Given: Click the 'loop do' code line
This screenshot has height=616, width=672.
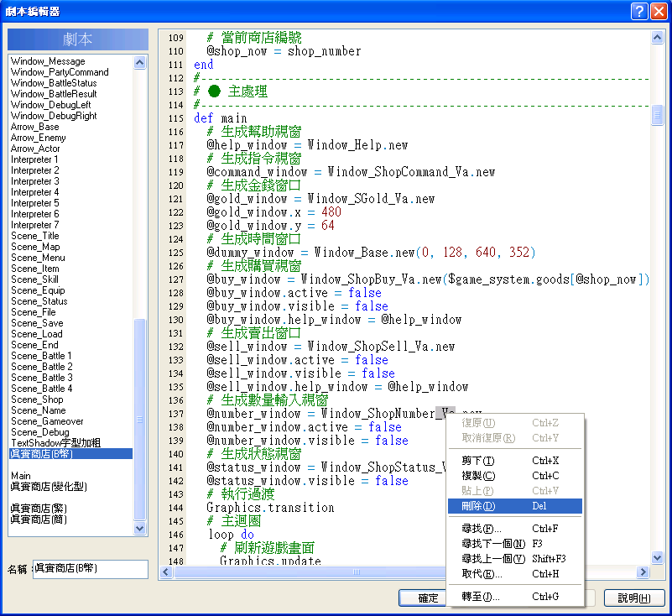Looking at the screenshot, I should (231, 535).
